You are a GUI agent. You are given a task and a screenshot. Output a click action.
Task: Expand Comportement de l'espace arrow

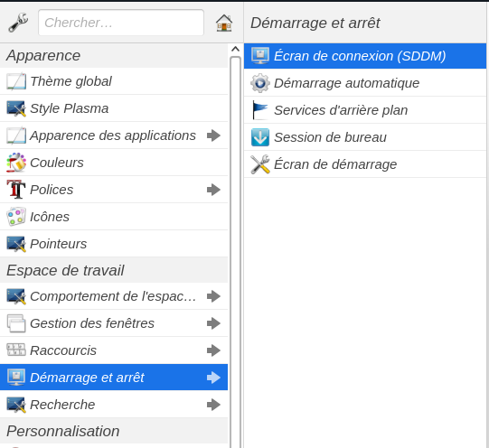213,296
